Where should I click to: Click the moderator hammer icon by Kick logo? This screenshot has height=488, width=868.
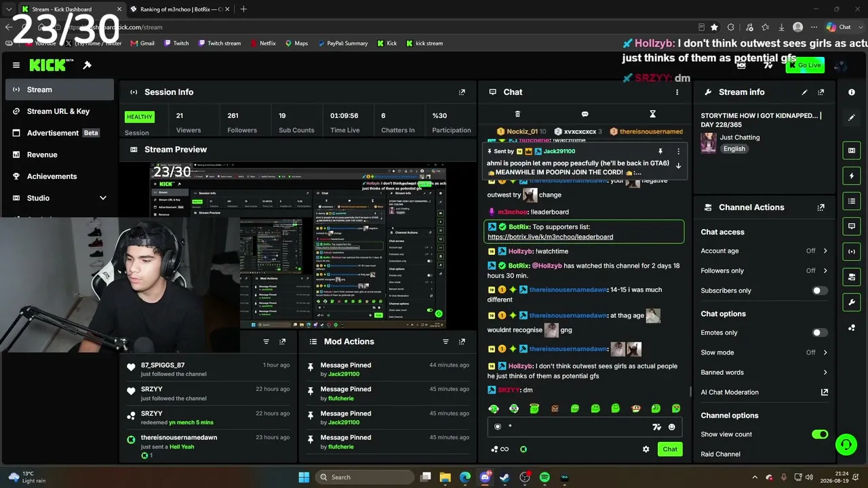pyautogui.click(x=87, y=65)
